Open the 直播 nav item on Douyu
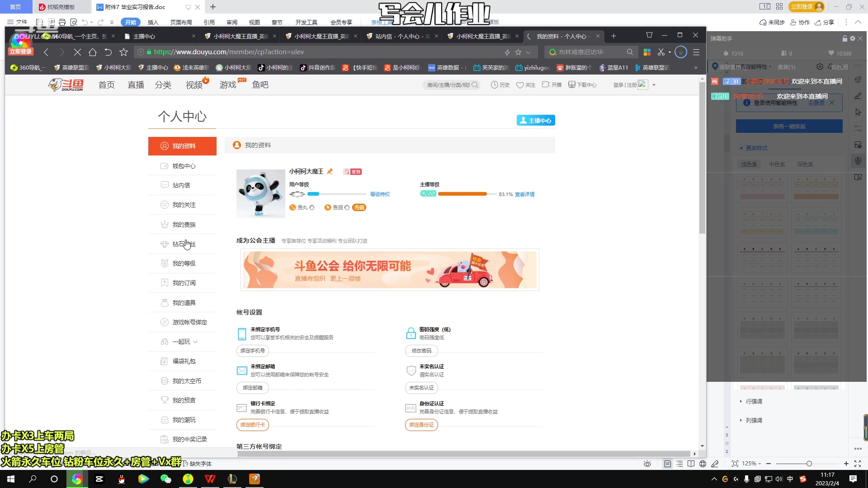Viewport: 868px width, 488px height. tap(136, 85)
